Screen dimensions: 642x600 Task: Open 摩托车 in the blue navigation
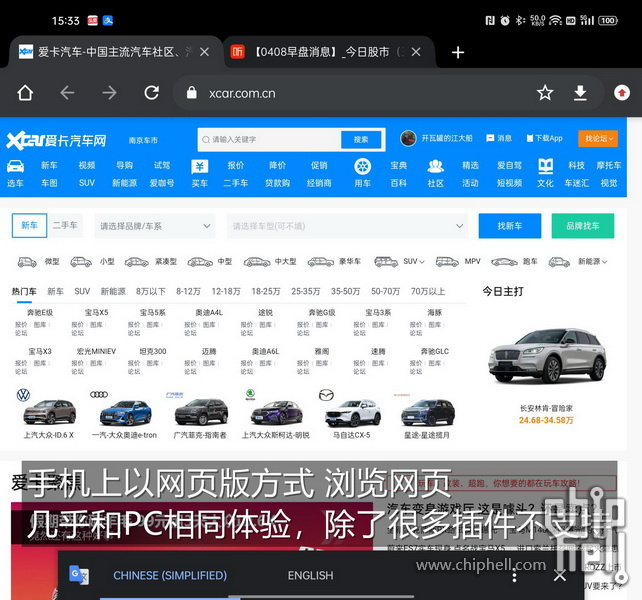pyautogui.click(x=609, y=165)
